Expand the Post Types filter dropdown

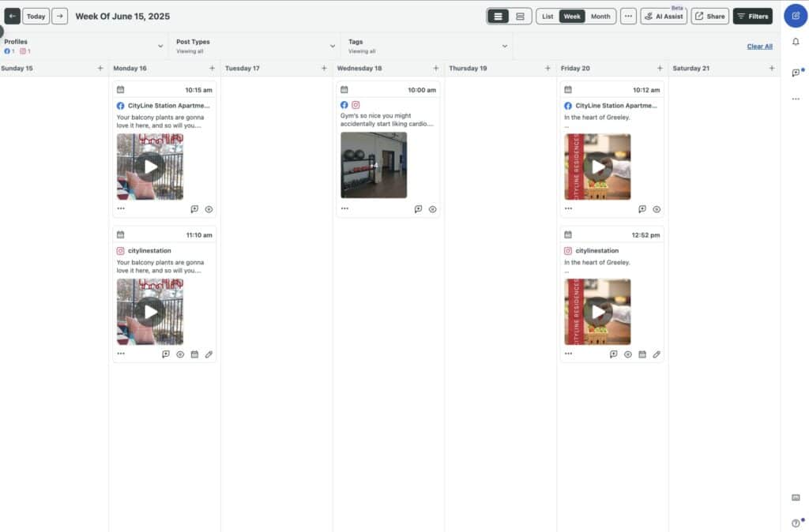pyautogui.click(x=255, y=46)
